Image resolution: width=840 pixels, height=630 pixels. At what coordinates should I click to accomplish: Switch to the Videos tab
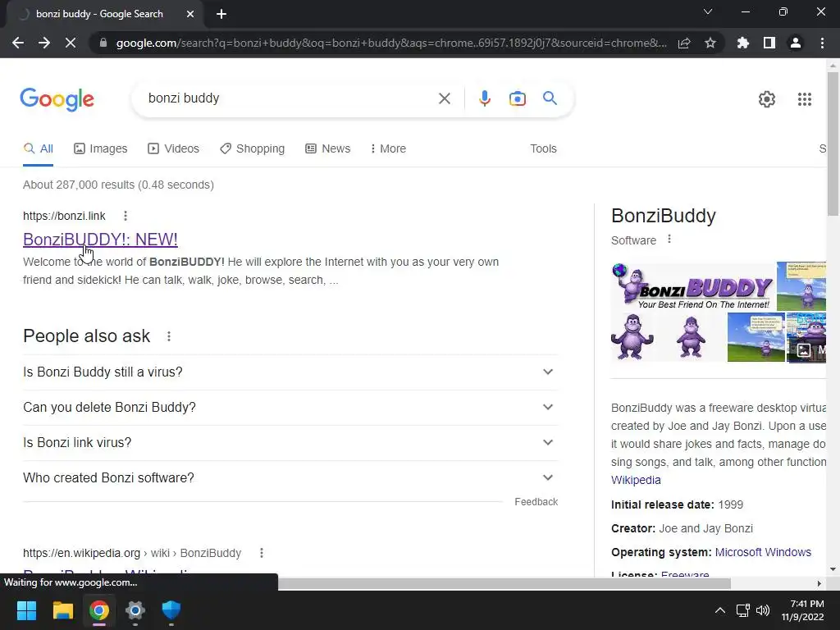click(174, 149)
